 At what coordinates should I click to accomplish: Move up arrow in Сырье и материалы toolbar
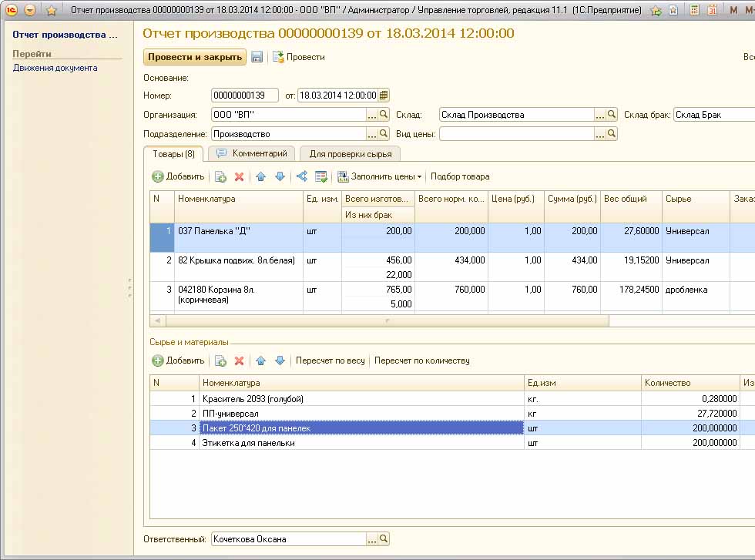pos(261,360)
